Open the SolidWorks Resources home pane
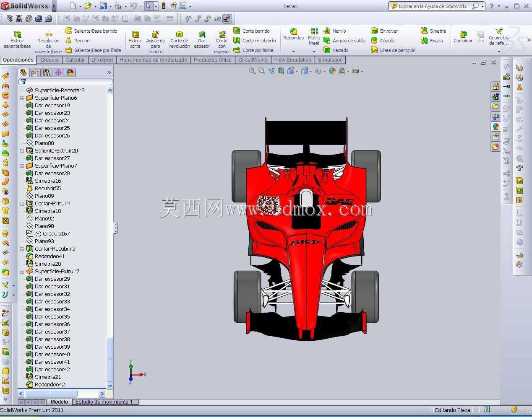This screenshot has height=417, width=532. point(496,87)
